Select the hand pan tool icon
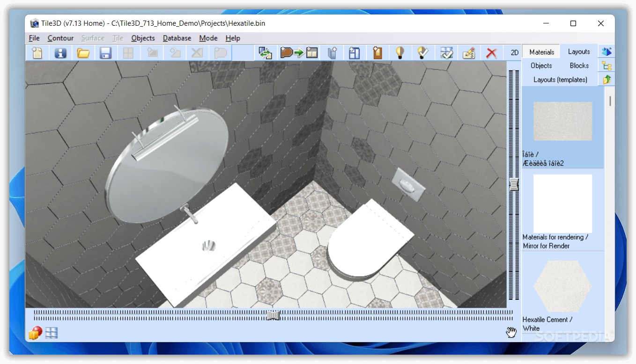 click(511, 332)
